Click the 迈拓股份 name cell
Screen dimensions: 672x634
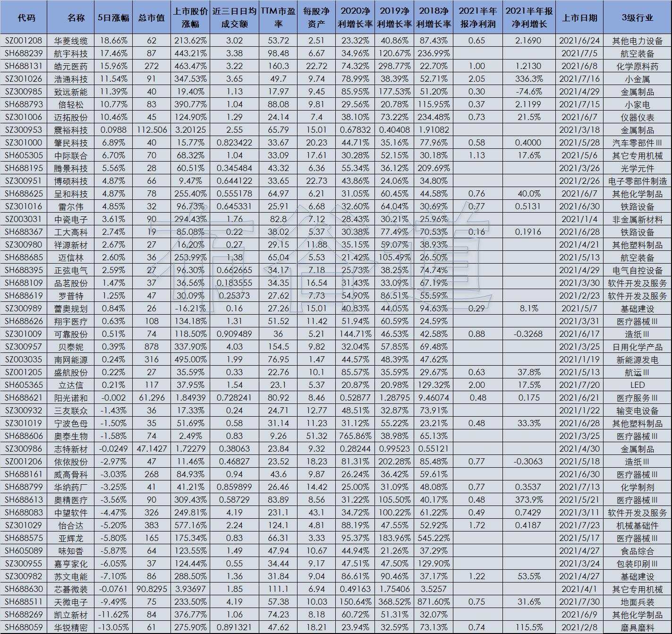click(71, 117)
